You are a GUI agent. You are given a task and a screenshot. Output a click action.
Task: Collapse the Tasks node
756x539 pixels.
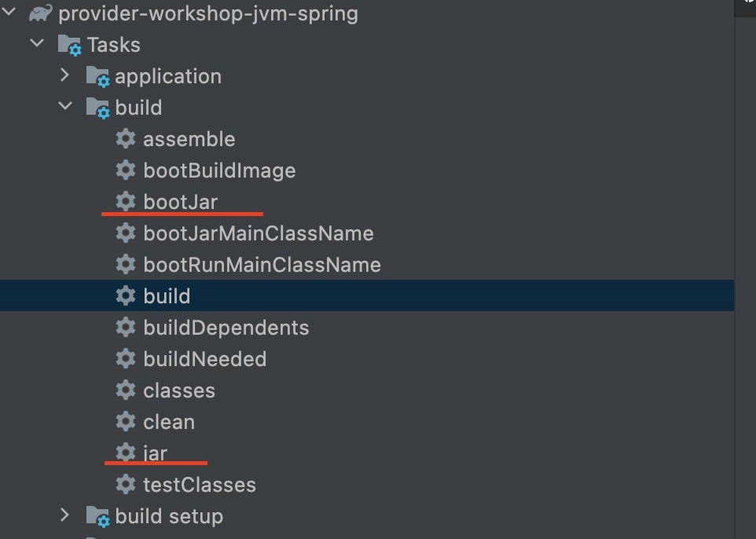(x=37, y=45)
